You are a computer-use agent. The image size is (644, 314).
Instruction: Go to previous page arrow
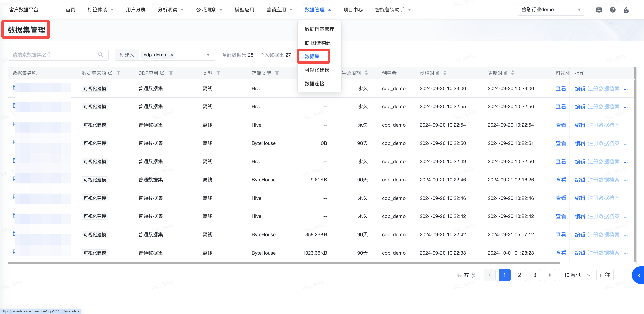(490, 275)
